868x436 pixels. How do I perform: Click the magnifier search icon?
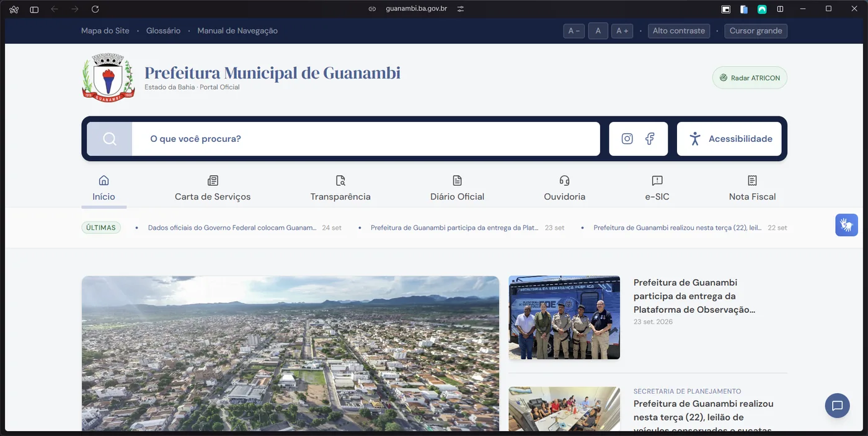110,139
